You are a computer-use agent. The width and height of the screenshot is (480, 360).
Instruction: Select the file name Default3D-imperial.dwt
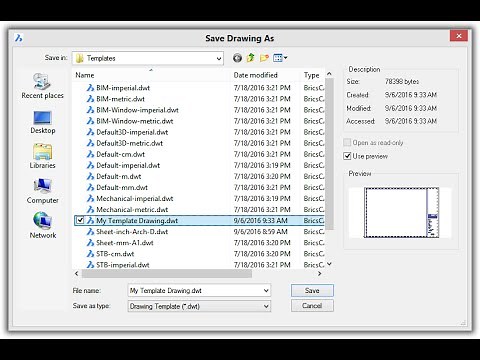tap(132, 132)
